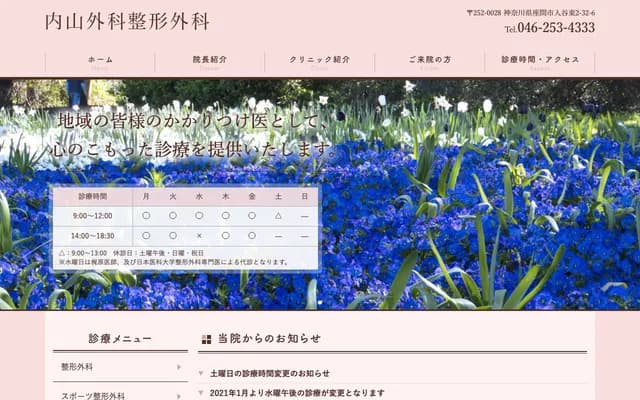Expand triangle beside 土曜日の診療時間変更のお知らせ
Viewport: 640px width, 400px height.
200,373
